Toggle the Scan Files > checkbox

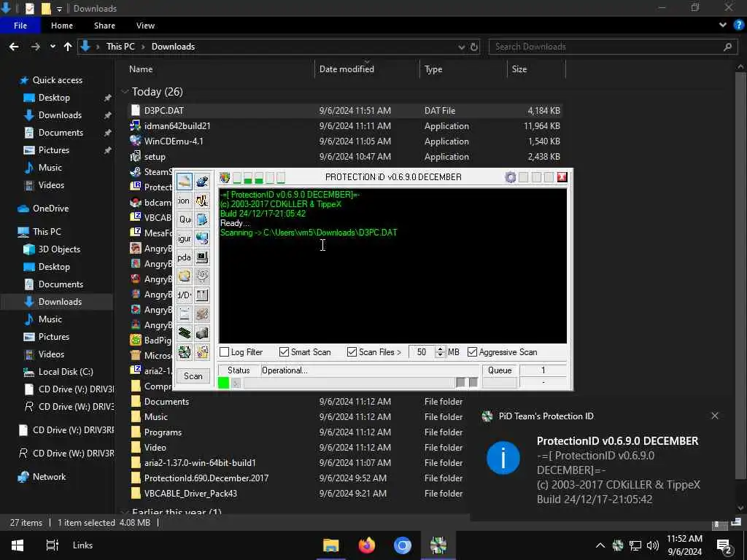[x=352, y=352]
